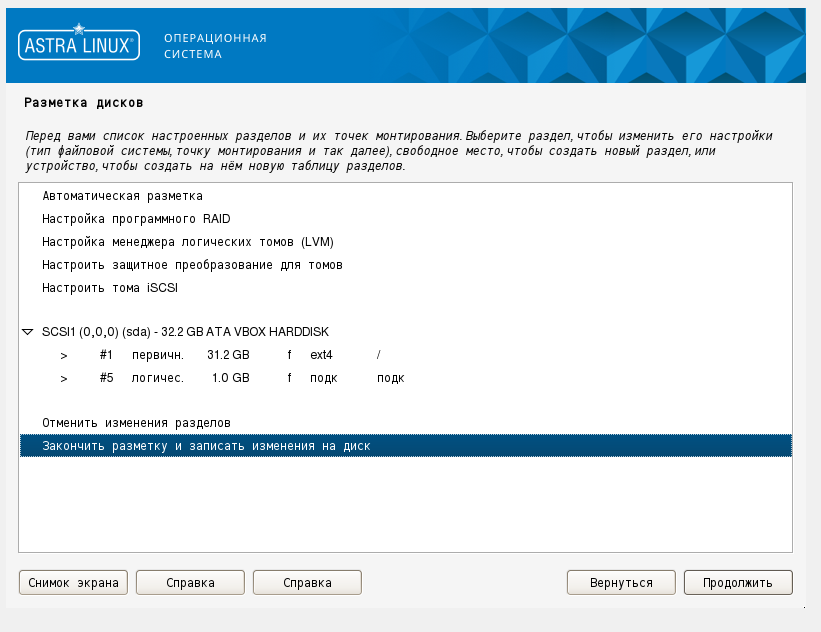Choose 'Отменить изменения разделов'

point(136,423)
